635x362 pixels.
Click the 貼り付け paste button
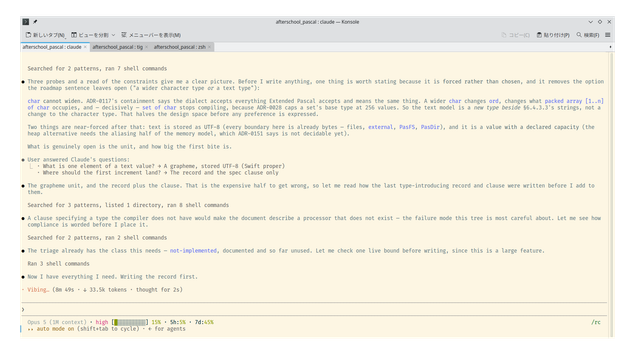[553, 35]
